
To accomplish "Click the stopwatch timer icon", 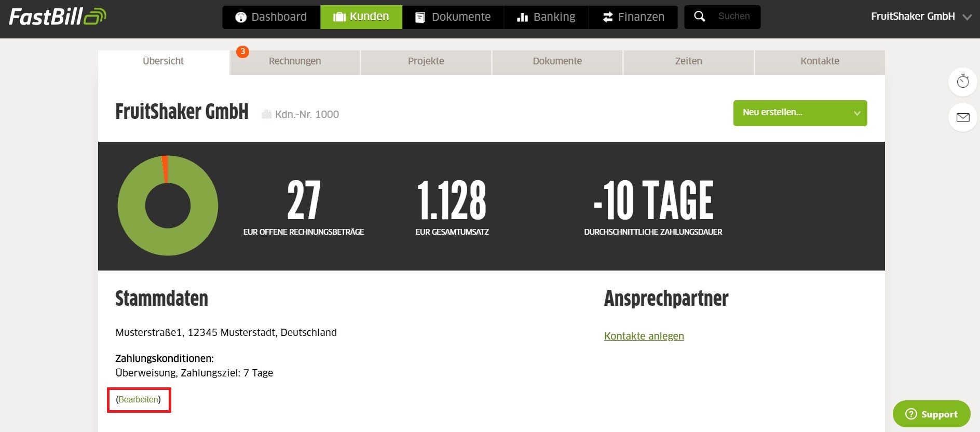I will tap(963, 82).
